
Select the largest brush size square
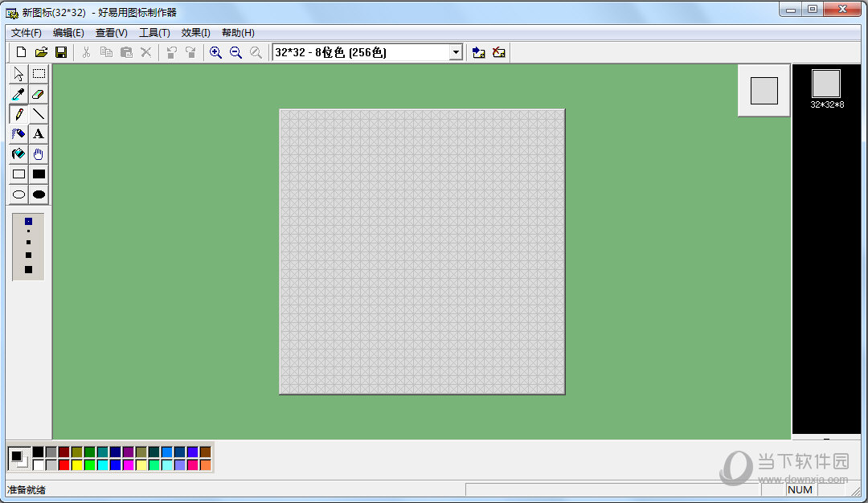(28, 269)
